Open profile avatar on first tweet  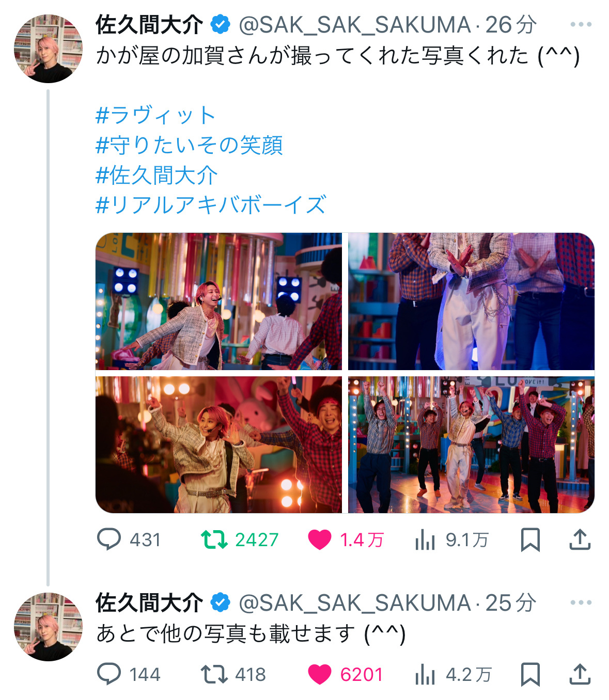click(x=48, y=49)
